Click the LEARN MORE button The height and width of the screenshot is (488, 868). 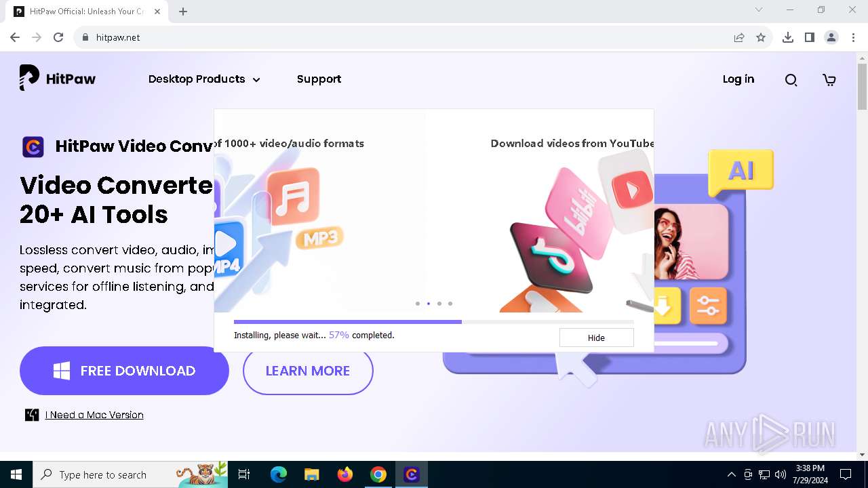point(308,371)
